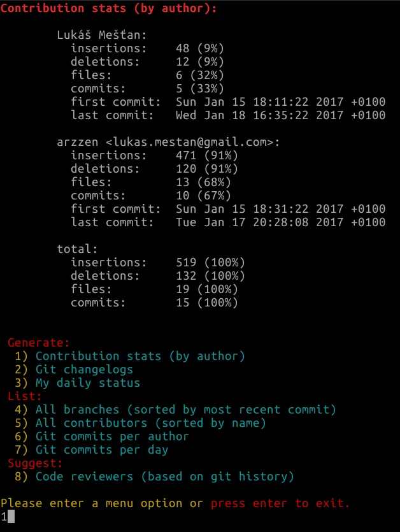Select All contributors sorted by name
Image resolution: width=400 pixels, height=532 pixels.
[x=140, y=423]
